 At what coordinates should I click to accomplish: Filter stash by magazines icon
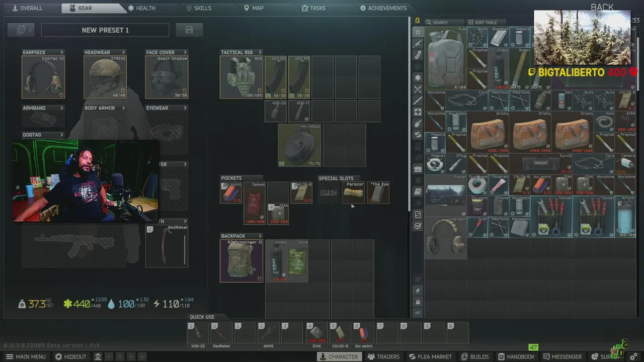point(418,55)
